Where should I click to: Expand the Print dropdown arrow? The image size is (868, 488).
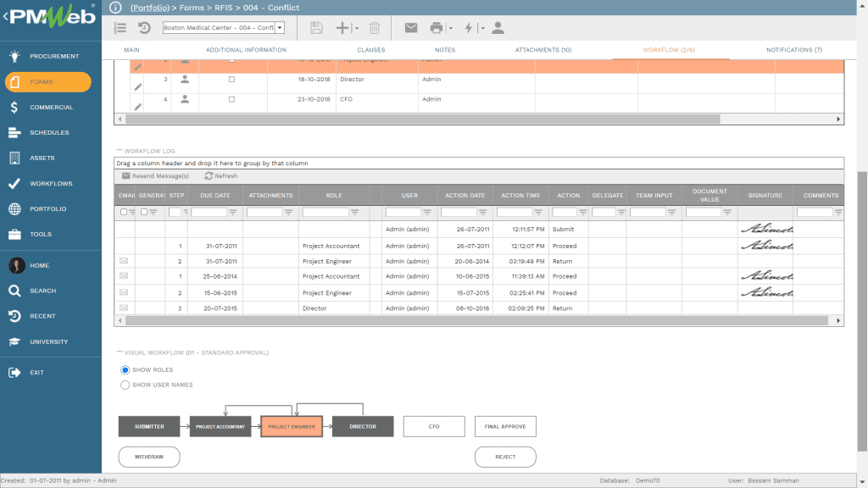(451, 28)
